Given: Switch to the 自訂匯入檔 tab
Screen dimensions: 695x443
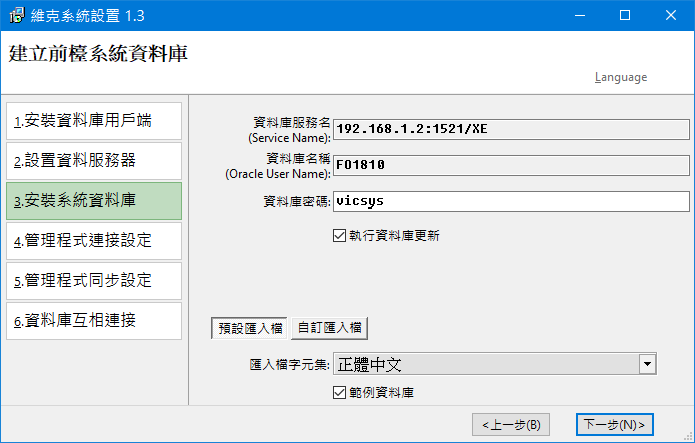Looking at the screenshot, I should coord(329,328).
